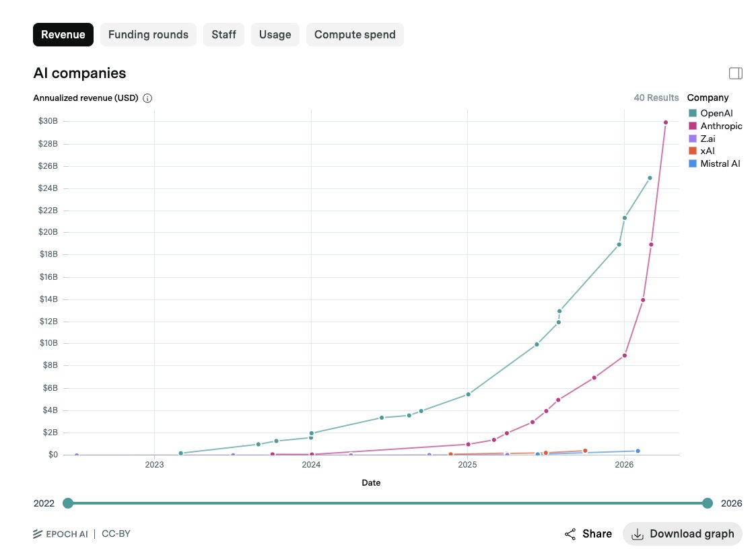Viewport: 756px width, 557px height.
Task: Click the 'Annualized revenue (USD)' label
Action: (85, 98)
